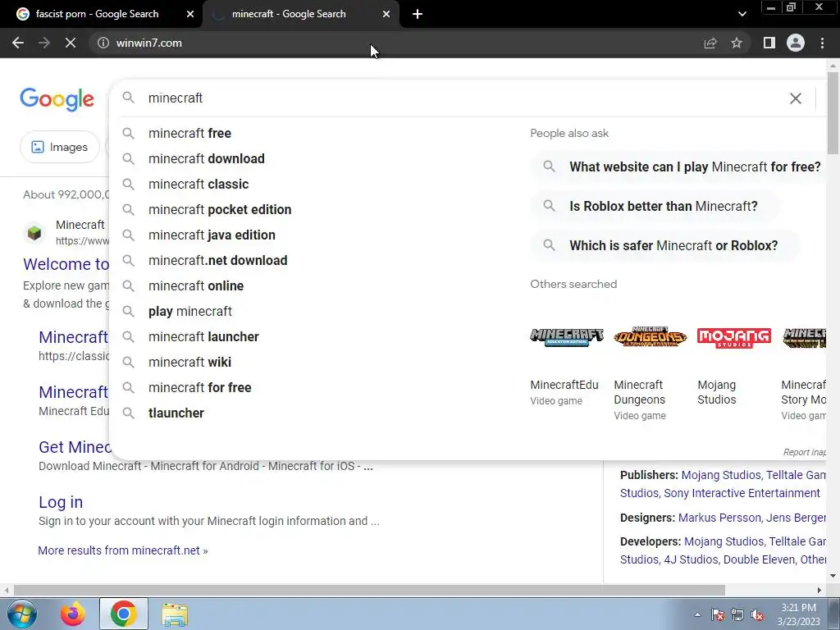Image resolution: width=840 pixels, height=630 pixels.
Task: Switch to the 'minecraft - Google Search' tab
Action: [x=289, y=14]
